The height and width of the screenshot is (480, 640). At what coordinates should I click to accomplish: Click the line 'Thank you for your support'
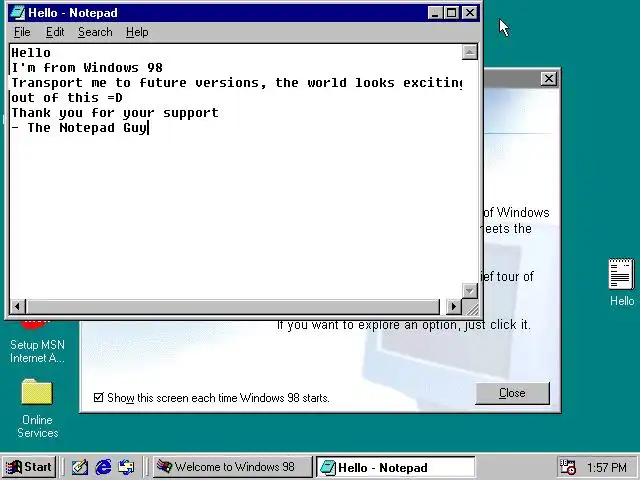click(x=115, y=113)
